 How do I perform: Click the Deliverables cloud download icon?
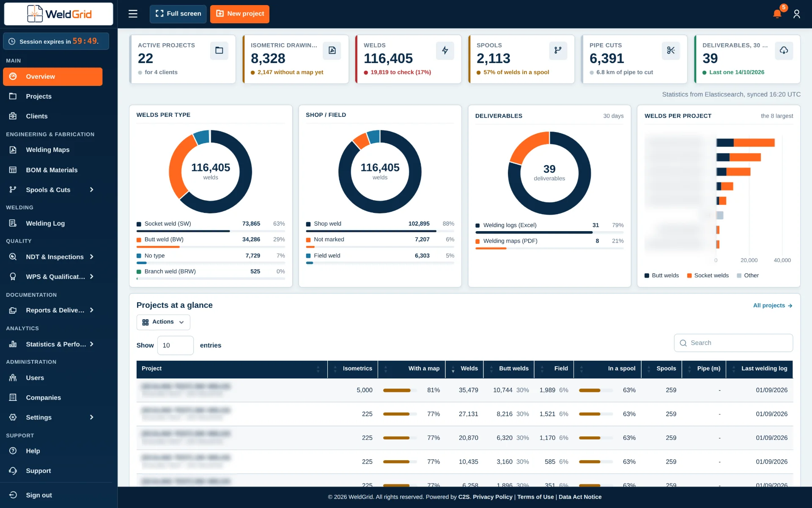coord(784,50)
